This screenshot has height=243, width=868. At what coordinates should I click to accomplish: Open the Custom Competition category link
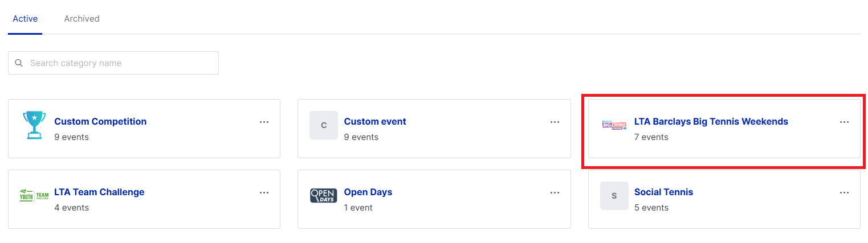point(100,121)
